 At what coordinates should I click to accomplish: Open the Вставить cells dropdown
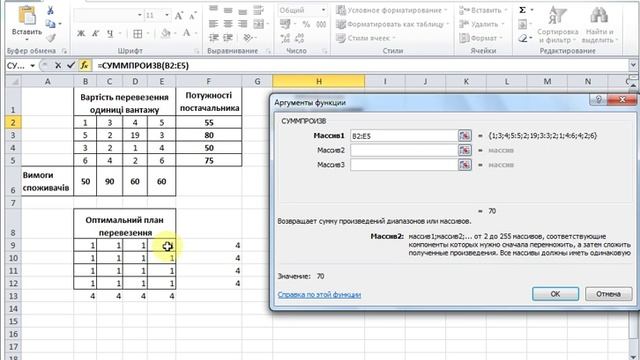click(x=483, y=10)
